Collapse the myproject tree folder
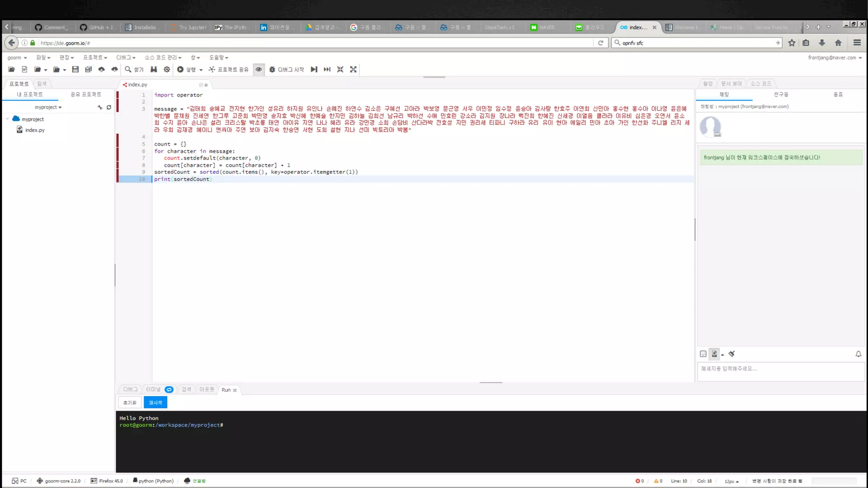Viewport: 868px width, 488px height. pyautogui.click(x=8, y=119)
